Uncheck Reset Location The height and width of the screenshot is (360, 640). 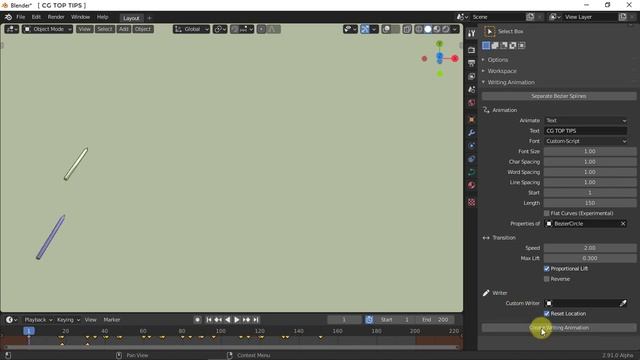click(547, 314)
